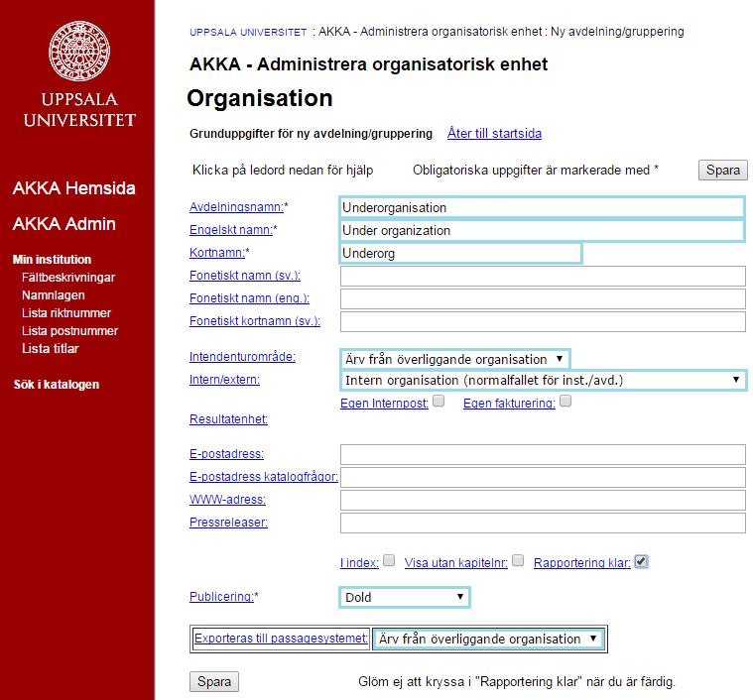Uncheck the Rapportering klar checkbox
Screen dimensions: 753x700
click(641, 561)
